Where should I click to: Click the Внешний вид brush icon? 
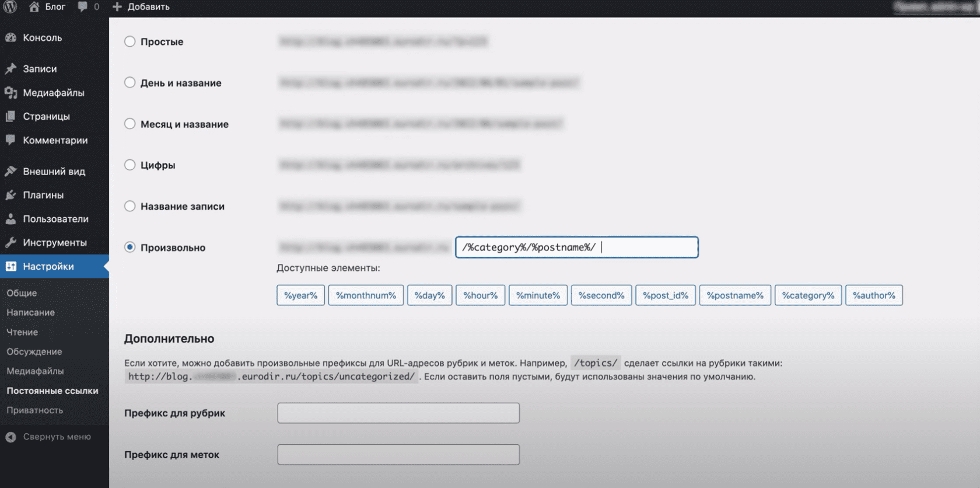coord(10,171)
